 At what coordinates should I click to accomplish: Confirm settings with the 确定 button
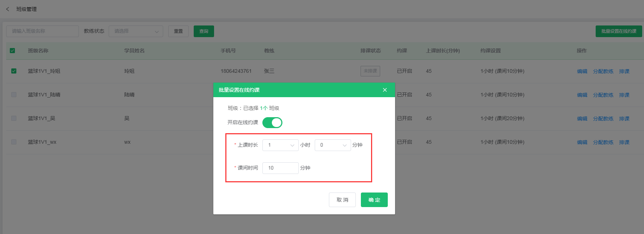click(374, 200)
